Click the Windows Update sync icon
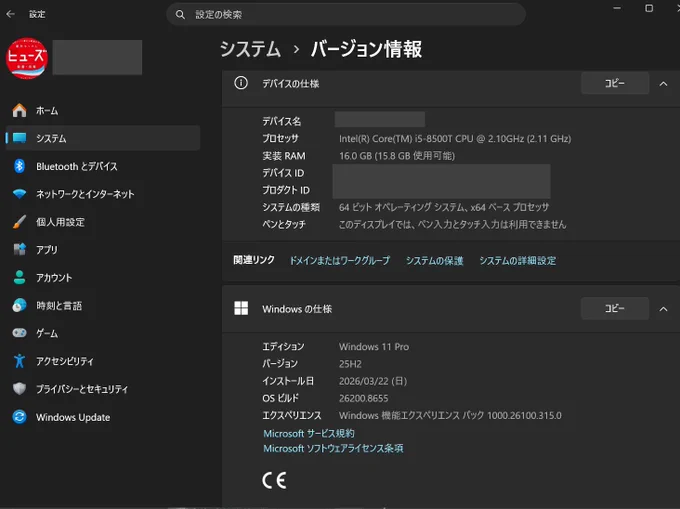Viewport: 680px width, 509px height. click(x=20, y=417)
